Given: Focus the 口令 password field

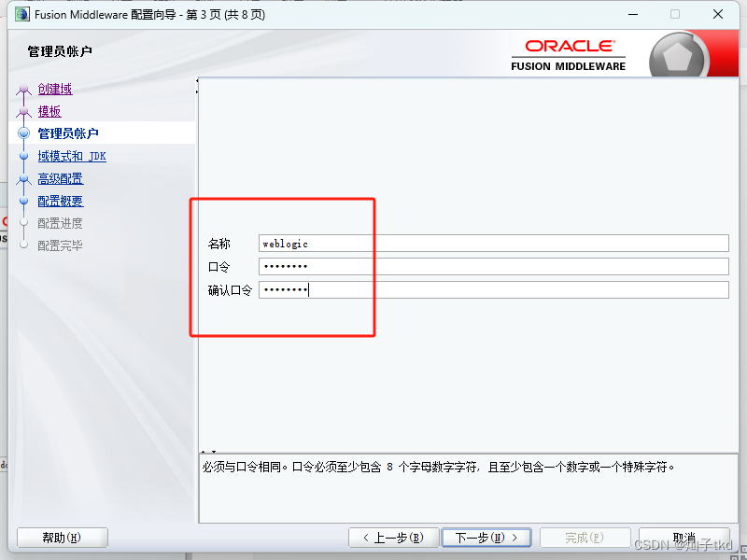Looking at the screenshot, I should coord(494,266).
